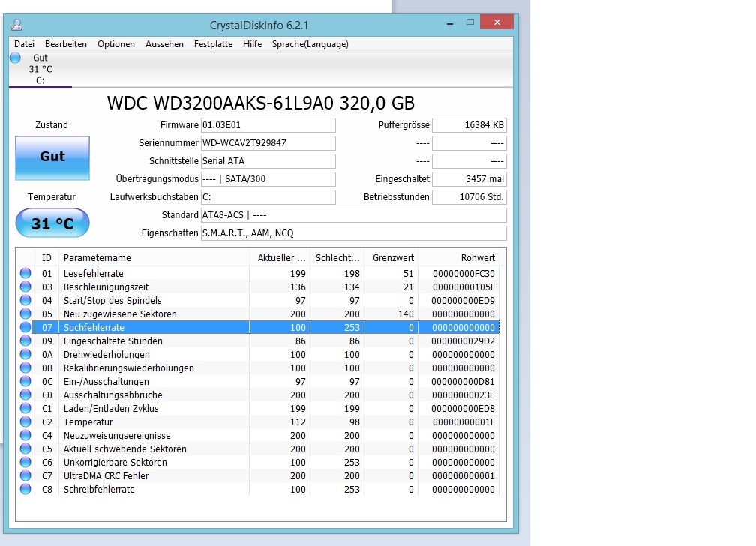The image size is (756, 546).
Task: Click the status icon of Schreibfehlerrate row
Action: coord(25,490)
